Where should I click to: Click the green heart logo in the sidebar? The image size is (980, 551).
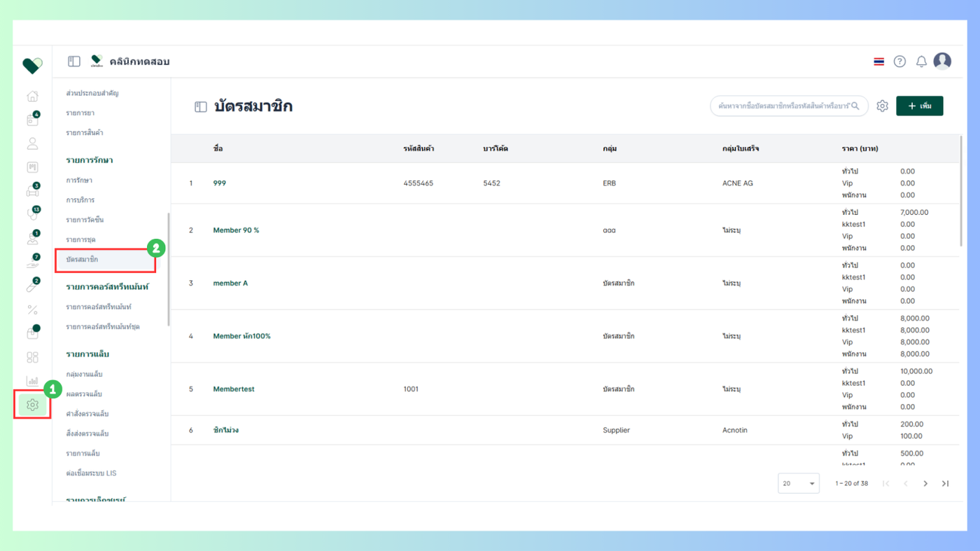click(32, 65)
